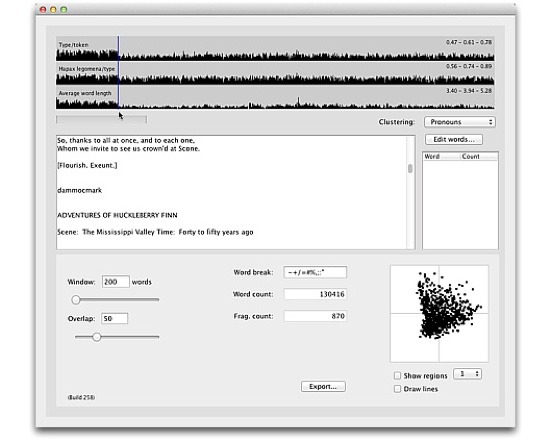Open the regions number dropdown

point(468,374)
